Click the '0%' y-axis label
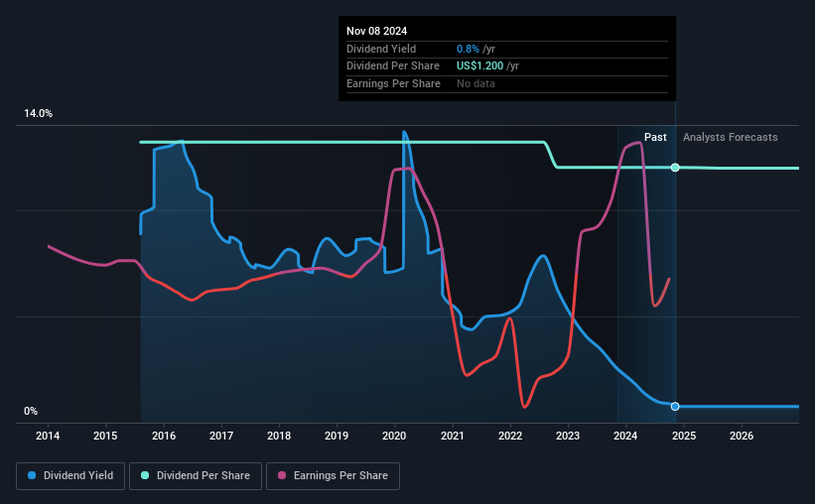Screen dimensions: 815x504 (31, 411)
